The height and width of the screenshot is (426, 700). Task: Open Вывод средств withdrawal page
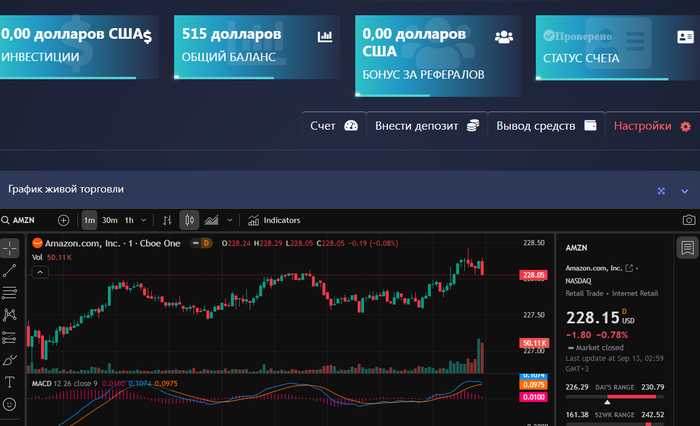[546, 126]
